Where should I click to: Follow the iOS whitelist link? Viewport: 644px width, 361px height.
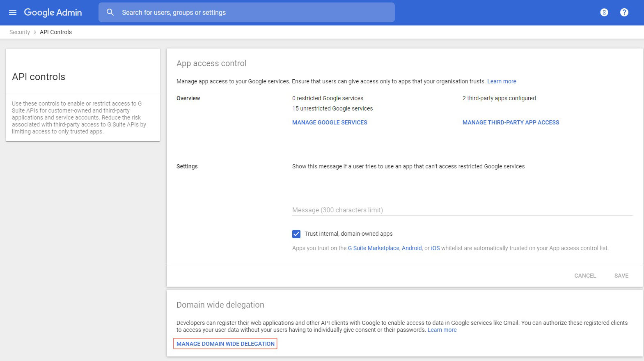[435, 248]
